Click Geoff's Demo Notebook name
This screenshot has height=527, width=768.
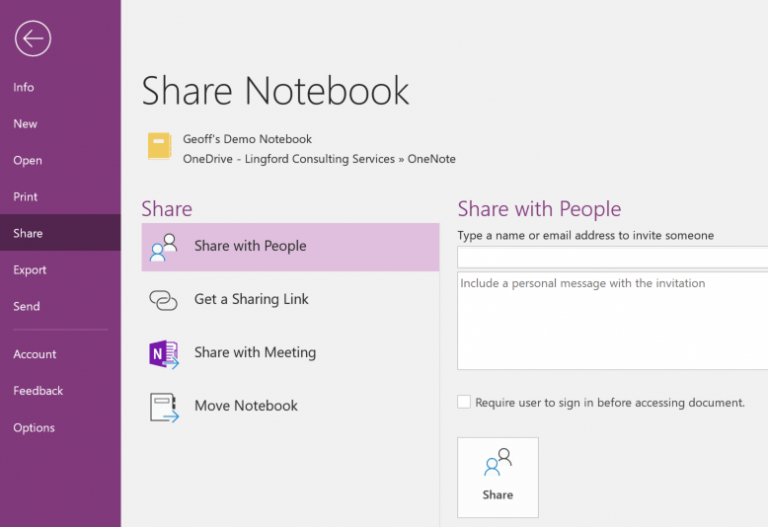click(247, 139)
